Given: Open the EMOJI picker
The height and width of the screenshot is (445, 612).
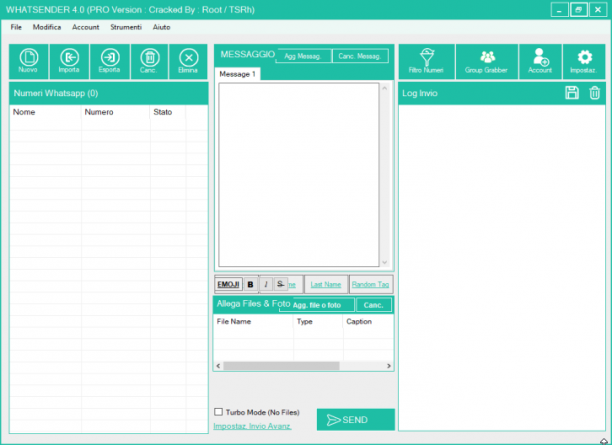Looking at the screenshot, I should [x=228, y=284].
